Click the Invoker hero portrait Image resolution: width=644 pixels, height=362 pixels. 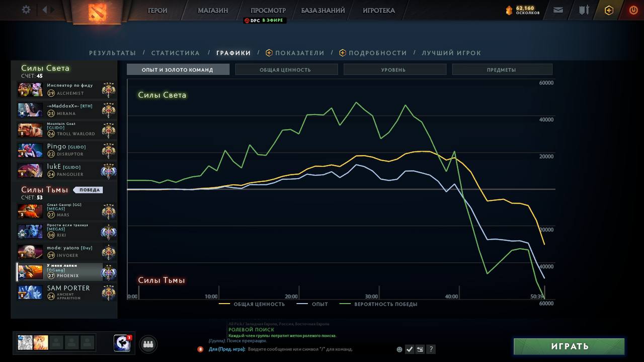coord(30,251)
